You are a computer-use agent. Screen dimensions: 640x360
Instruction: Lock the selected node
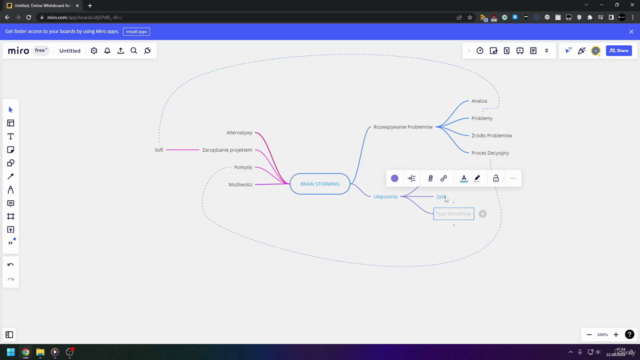coord(496,178)
